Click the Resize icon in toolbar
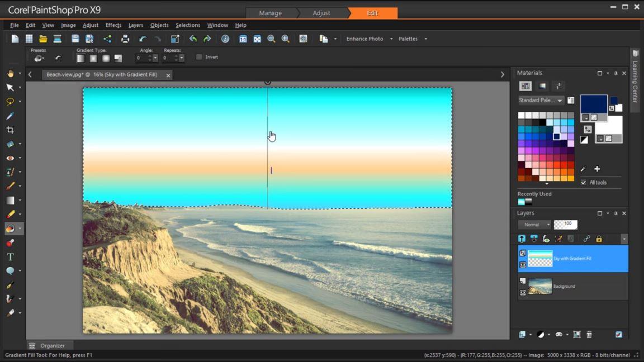 coord(175,39)
